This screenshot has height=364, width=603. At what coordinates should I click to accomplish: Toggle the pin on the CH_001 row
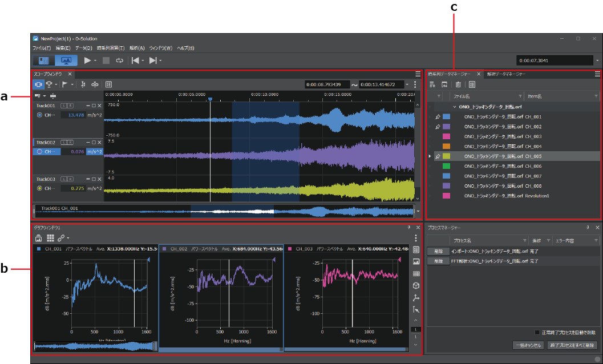point(438,116)
